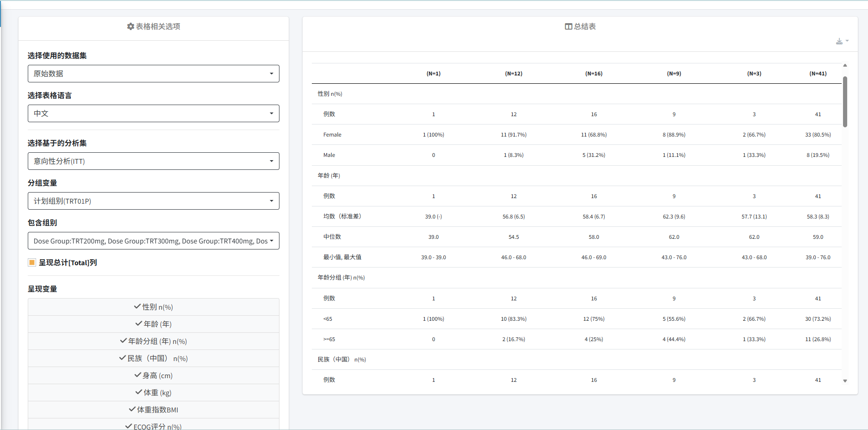Click the scroll down arrow in summary table
This screenshot has height=430, width=868.
845,381
